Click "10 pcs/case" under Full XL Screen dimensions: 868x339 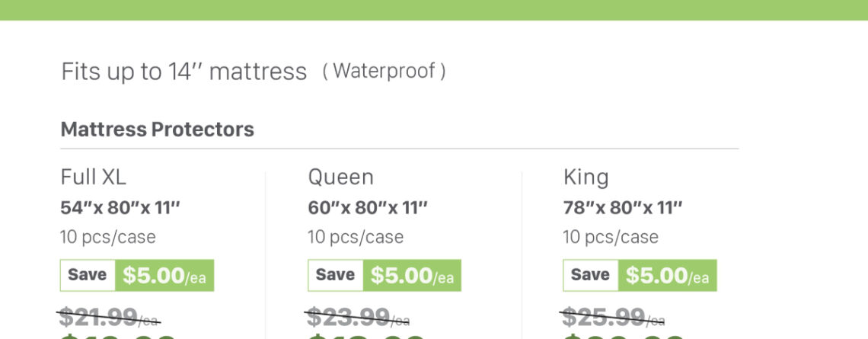point(108,237)
